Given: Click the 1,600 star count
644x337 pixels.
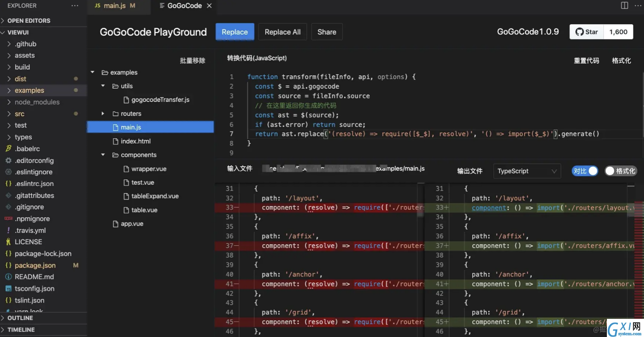Looking at the screenshot, I should [x=619, y=32].
